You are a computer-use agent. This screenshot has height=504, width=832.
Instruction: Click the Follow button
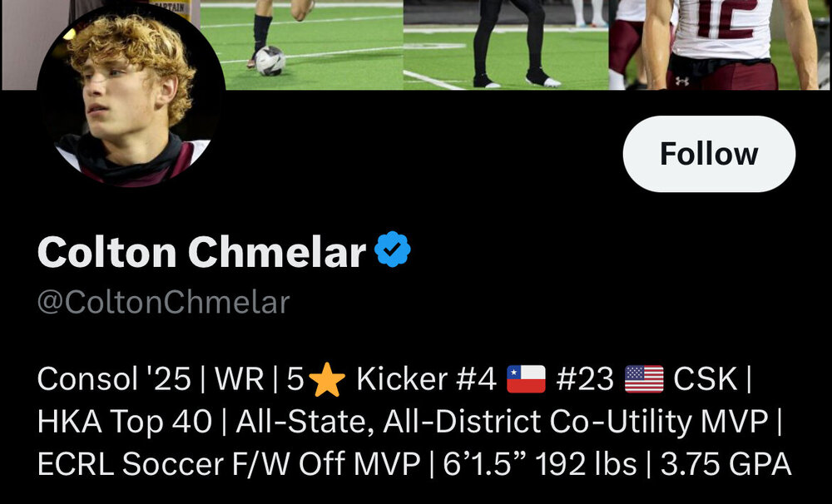[x=709, y=154]
